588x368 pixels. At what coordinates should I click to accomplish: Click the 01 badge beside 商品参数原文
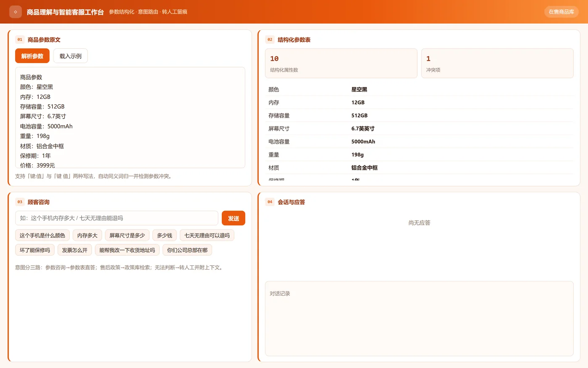point(20,40)
